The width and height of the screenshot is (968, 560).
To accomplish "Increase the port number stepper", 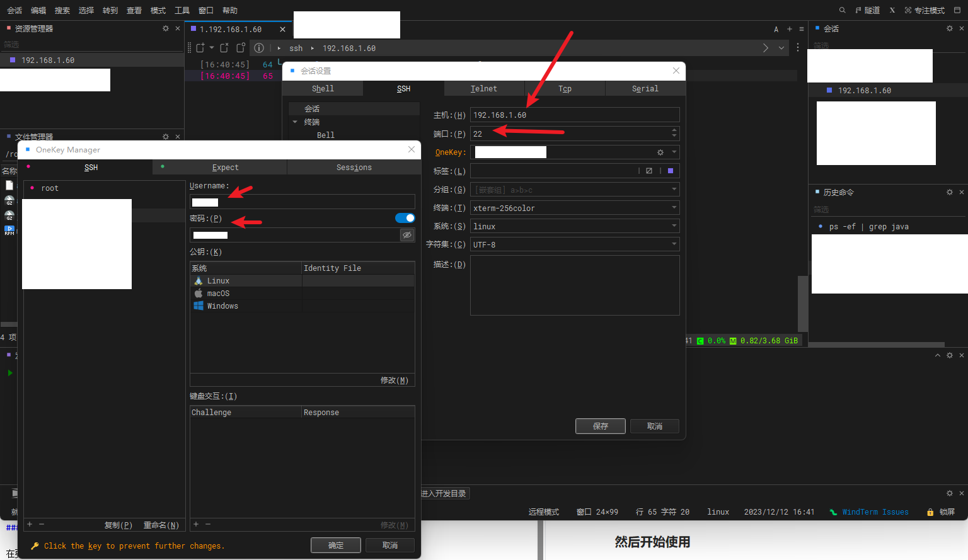I will click(x=674, y=130).
